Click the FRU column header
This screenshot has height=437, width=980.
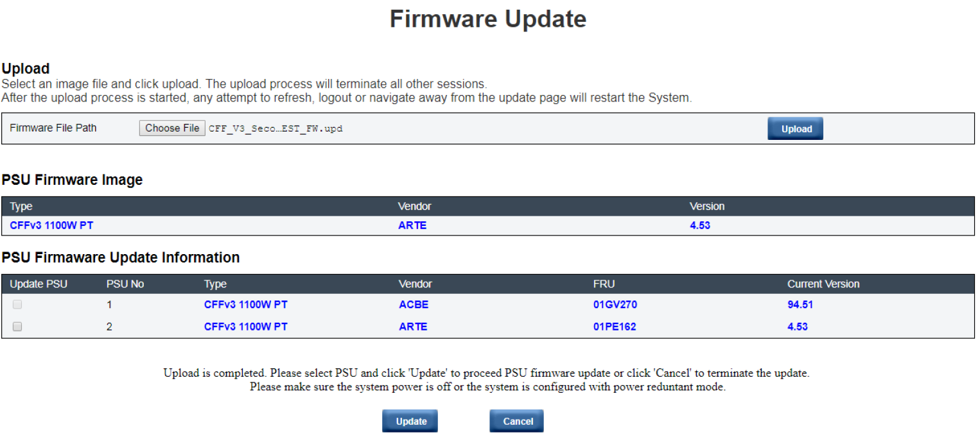click(604, 284)
